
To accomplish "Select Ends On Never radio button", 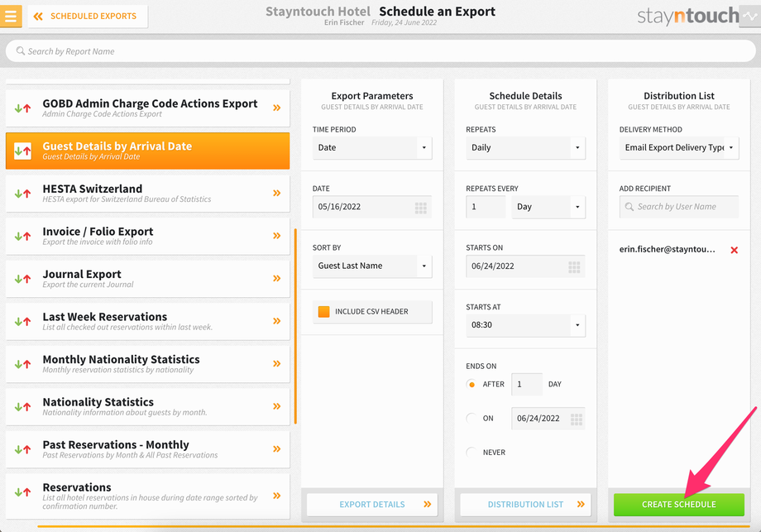I will coord(471,453).
